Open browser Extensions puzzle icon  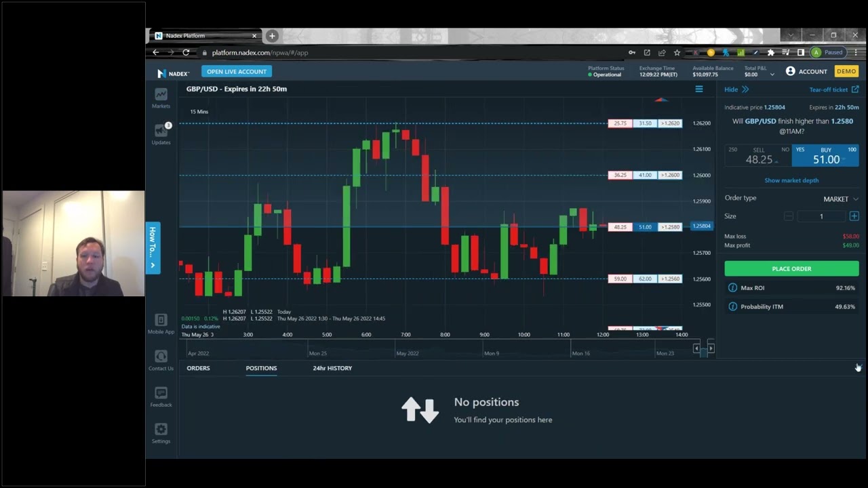click(770, 52)
